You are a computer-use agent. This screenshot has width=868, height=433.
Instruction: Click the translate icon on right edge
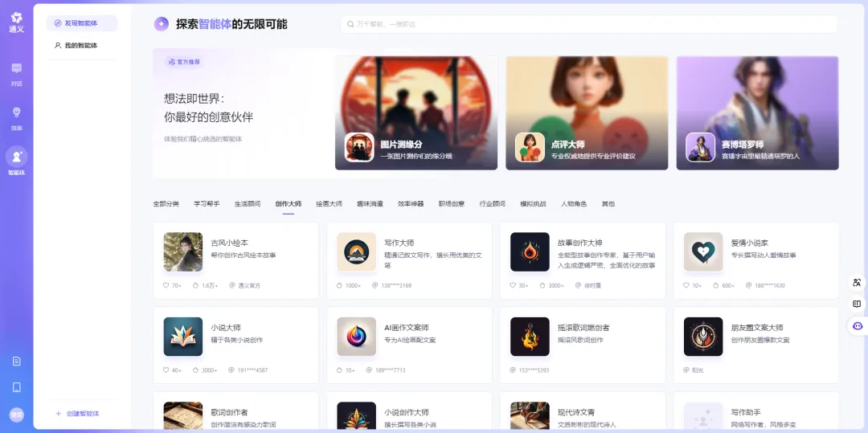(858, 283)
